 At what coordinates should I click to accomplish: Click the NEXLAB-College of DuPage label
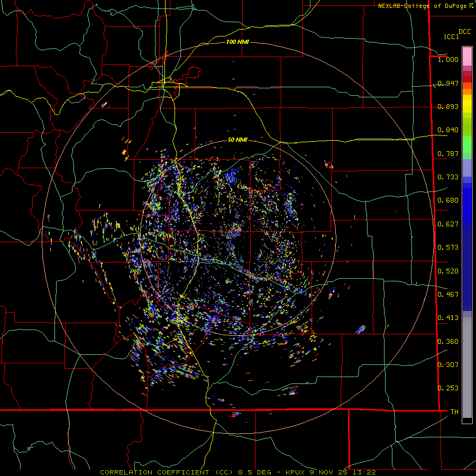(x=422, y=6)
